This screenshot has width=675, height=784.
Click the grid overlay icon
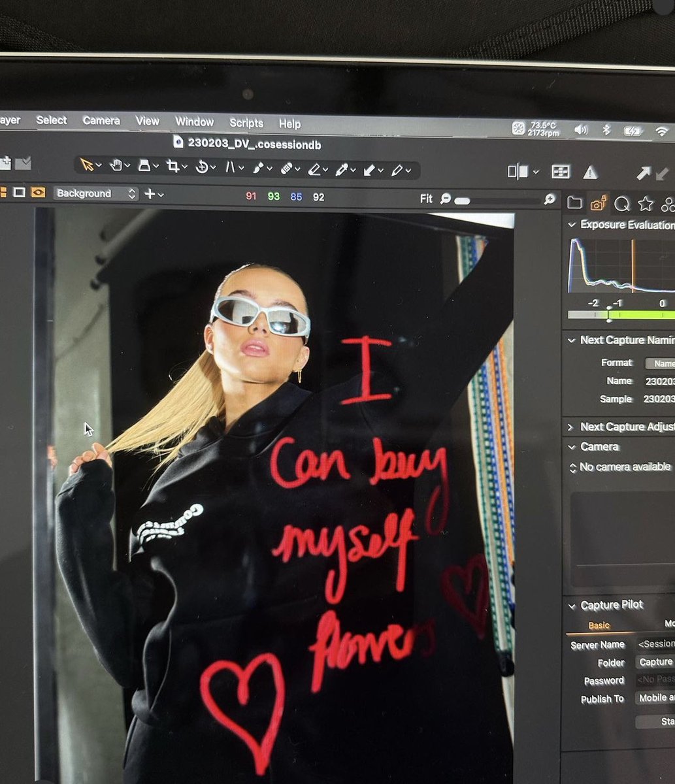pos(560,171)
